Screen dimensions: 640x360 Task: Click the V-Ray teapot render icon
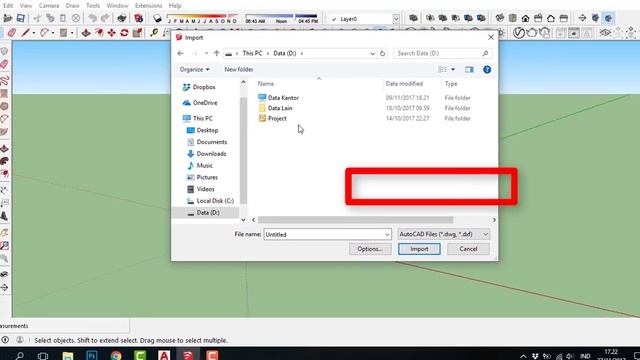pos(532,33)
